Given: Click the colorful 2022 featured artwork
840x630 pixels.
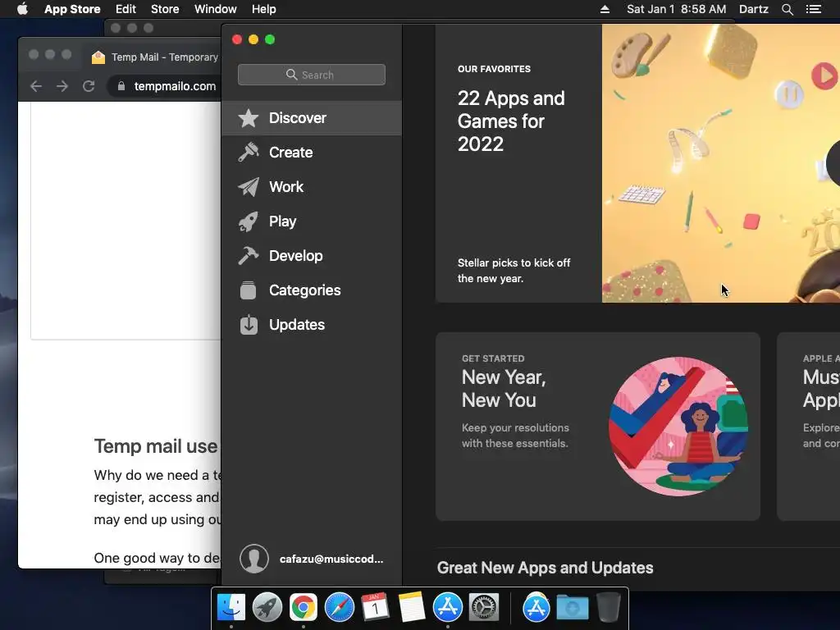Looking at the screenshot, I should [720, 163].
